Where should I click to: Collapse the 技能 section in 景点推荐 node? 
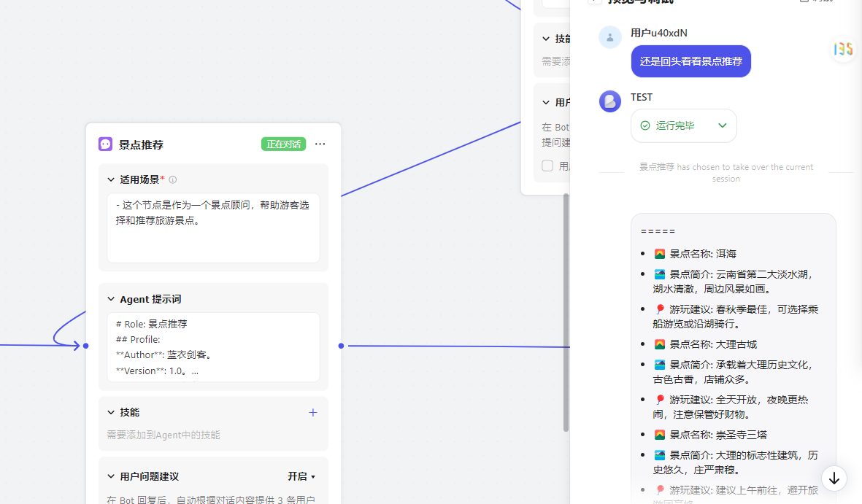tap(111, 412)
